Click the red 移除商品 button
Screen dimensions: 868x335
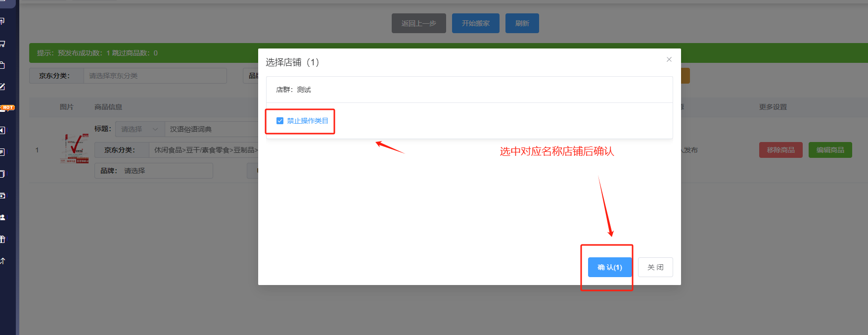tap(780, 150)
